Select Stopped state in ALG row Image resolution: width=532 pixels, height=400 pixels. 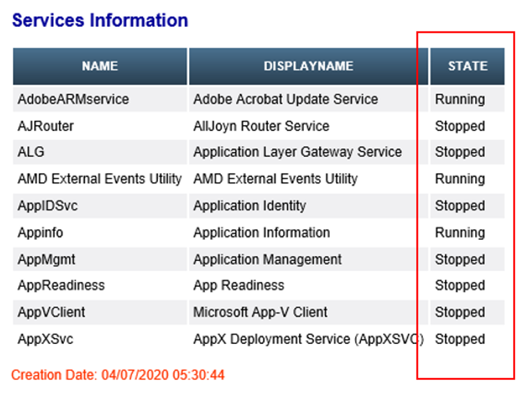click(x=468, y=152)
